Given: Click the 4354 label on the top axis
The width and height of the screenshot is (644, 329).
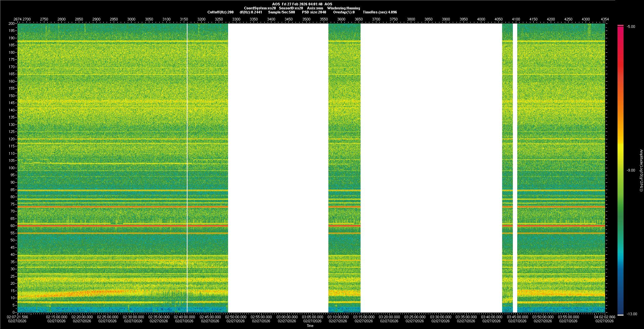Looking at the screenshot, I should click(604, 19).
